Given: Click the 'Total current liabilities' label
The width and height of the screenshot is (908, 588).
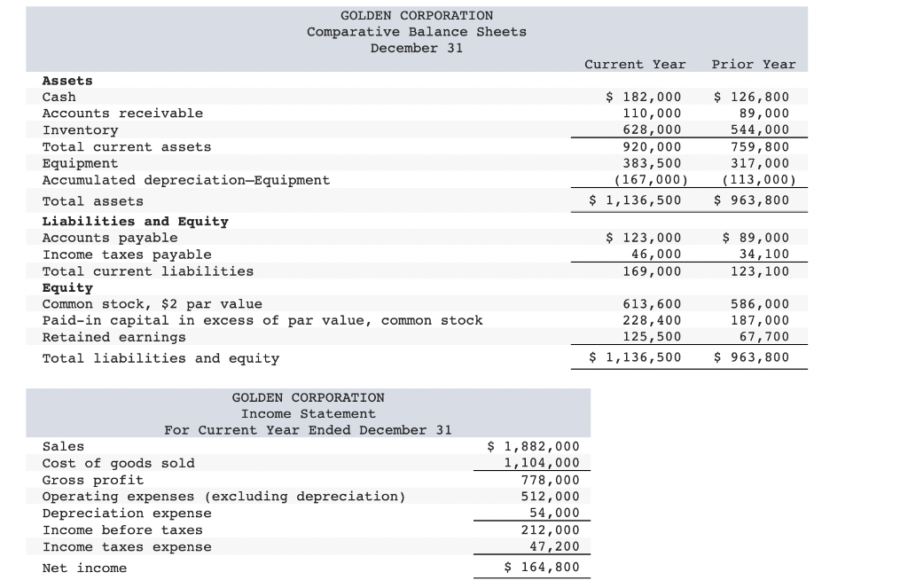Looking at the screenshot, I should [148, 271].
